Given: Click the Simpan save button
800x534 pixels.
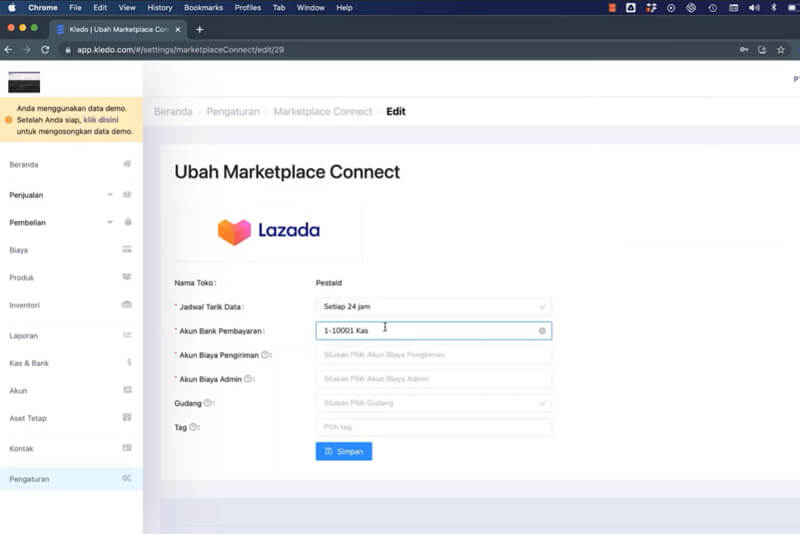Looking at the screenshot, I should coord(344,451).
